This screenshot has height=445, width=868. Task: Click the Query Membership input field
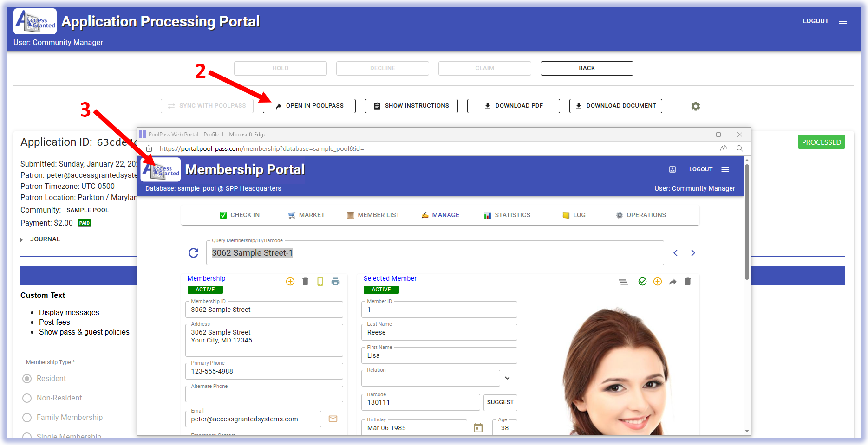tap(434, 253)
